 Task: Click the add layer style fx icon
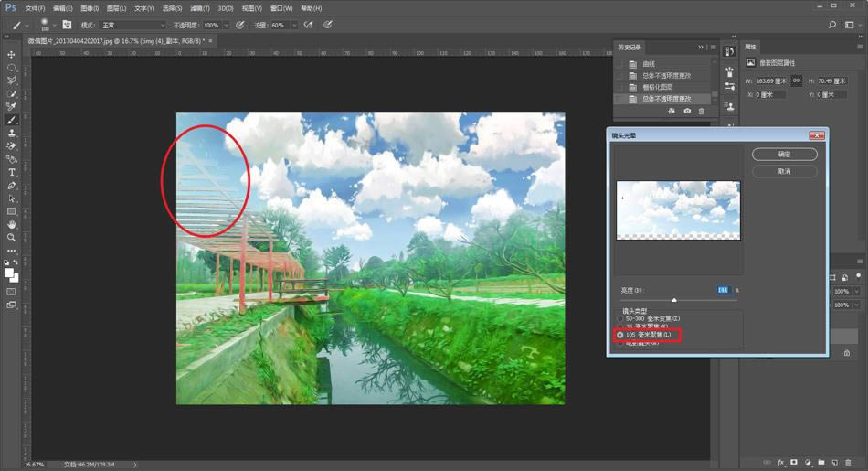point(780,462)
